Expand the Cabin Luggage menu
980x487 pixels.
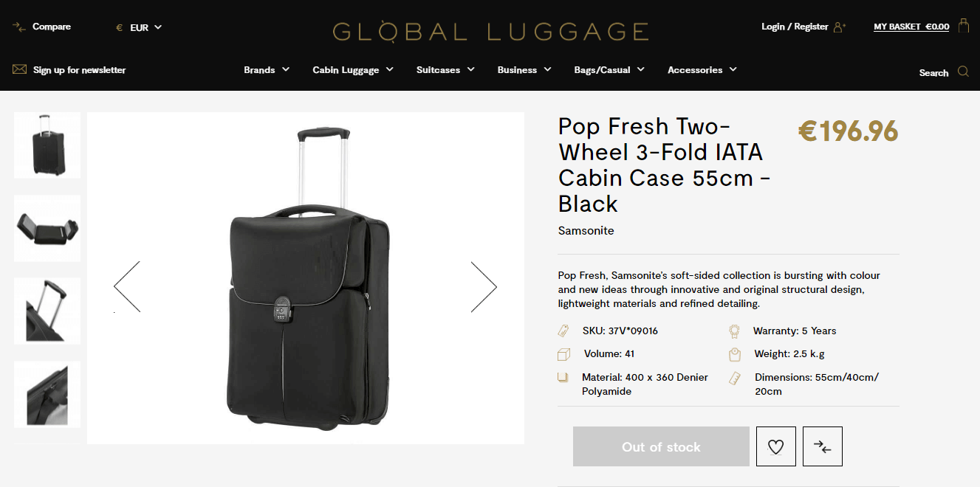(352, 70)
